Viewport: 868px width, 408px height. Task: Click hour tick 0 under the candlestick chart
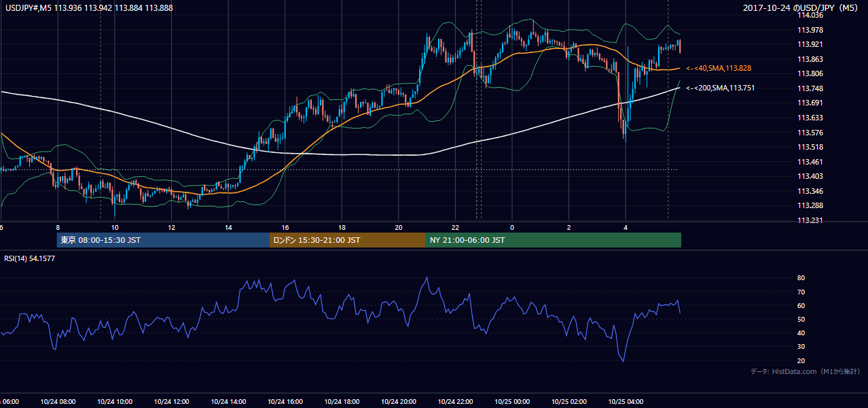point(512,228)
